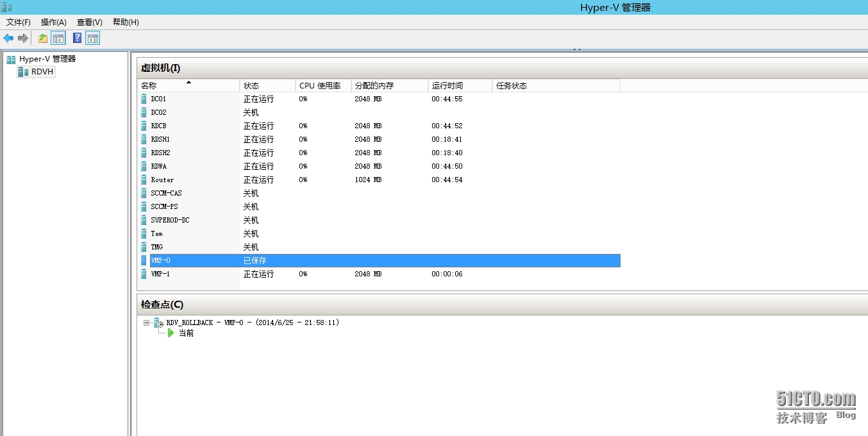The image size is (868, 436).
Task: Click the 已保存 status of VMP-0
Action: [255, 260]
